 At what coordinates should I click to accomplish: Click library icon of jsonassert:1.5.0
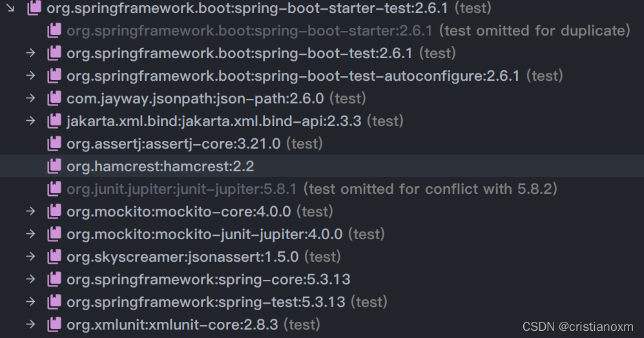point(54,257)
